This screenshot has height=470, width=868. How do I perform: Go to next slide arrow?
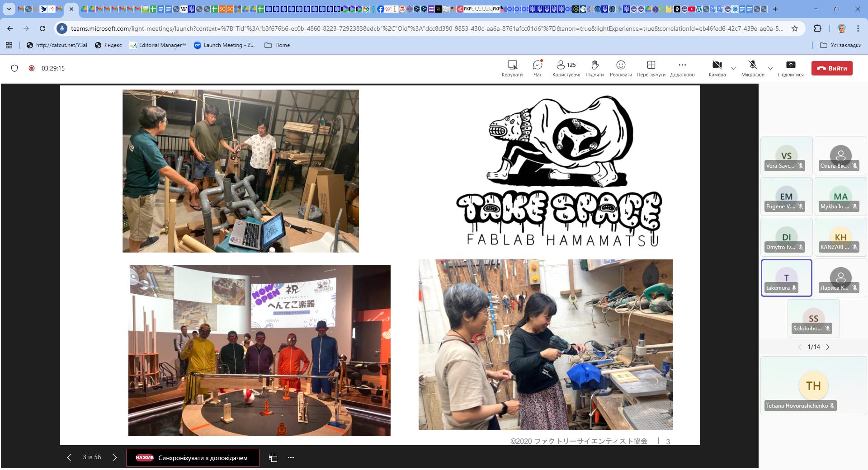115,457
